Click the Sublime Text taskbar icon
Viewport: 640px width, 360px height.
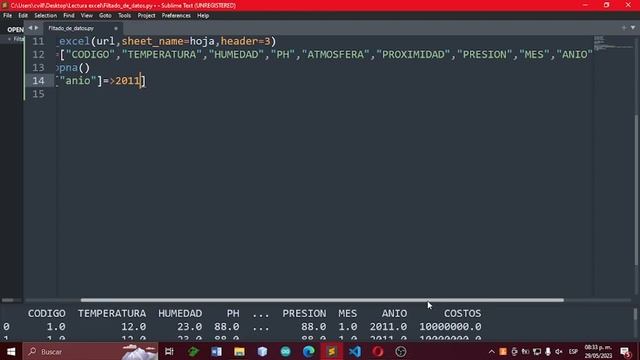click(x=331, y=351)
